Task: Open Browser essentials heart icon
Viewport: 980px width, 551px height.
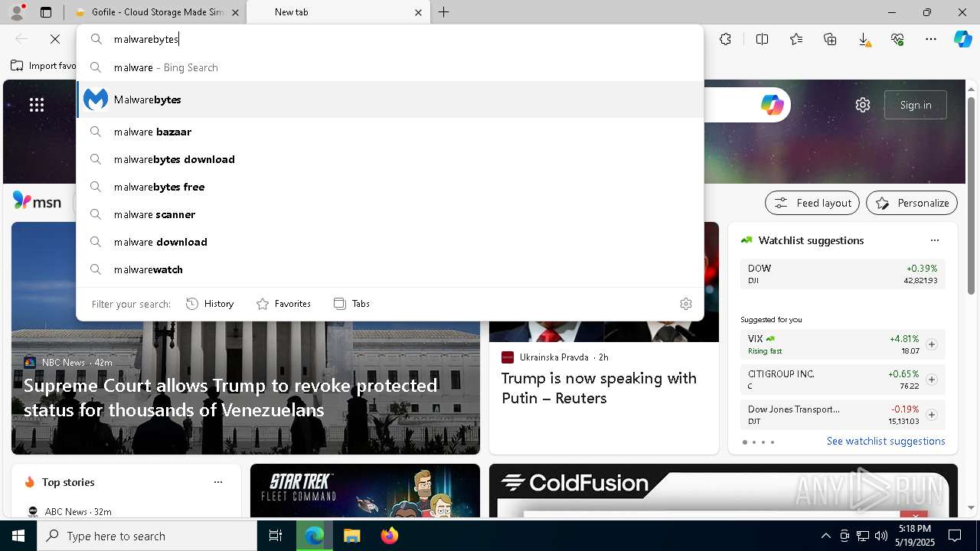Action: click(x=897, y=39)
